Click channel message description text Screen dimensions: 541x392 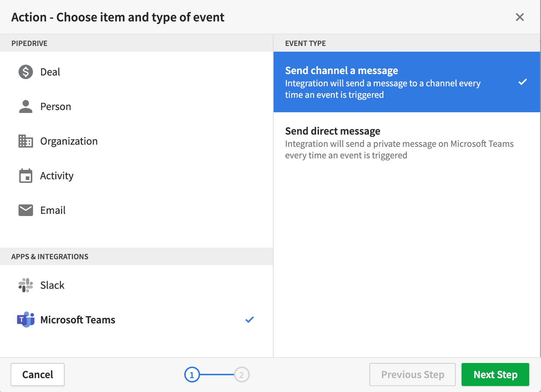click(383, 89)
